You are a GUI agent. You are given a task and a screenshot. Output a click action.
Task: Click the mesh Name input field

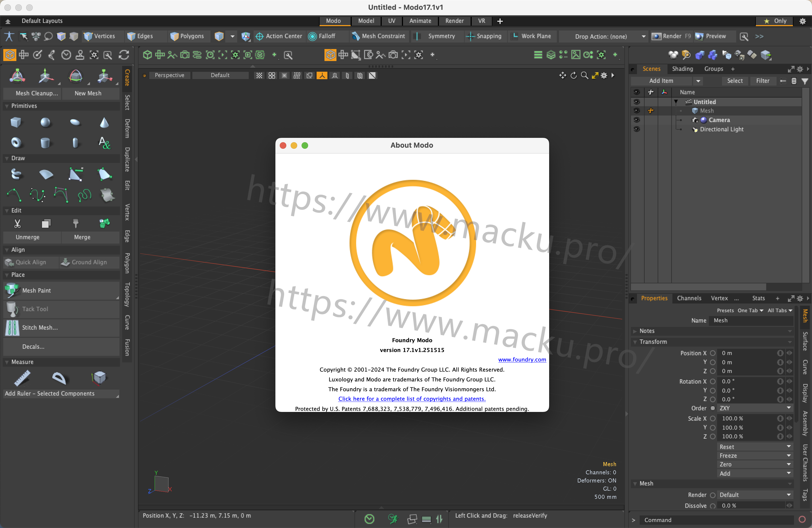pos(751,320)
